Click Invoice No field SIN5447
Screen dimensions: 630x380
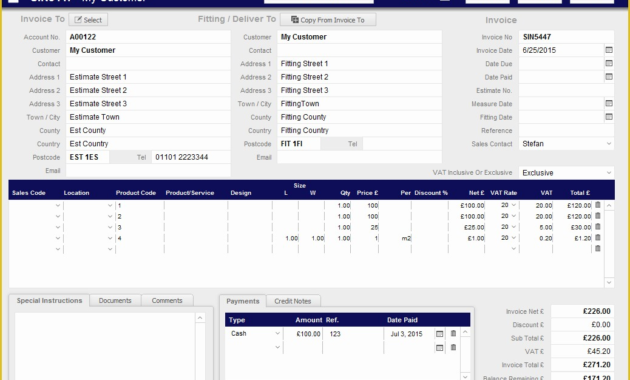click(x=566, y=37)
